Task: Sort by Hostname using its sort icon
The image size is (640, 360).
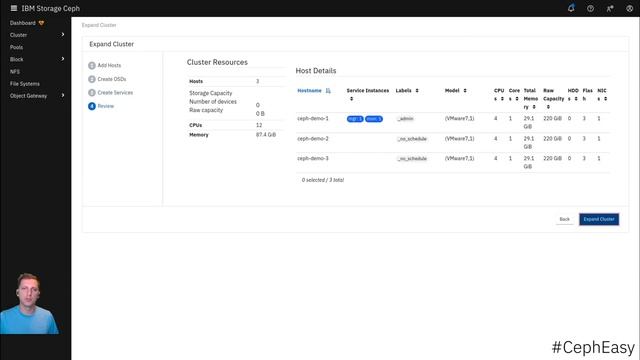Action: click(328, 91)
